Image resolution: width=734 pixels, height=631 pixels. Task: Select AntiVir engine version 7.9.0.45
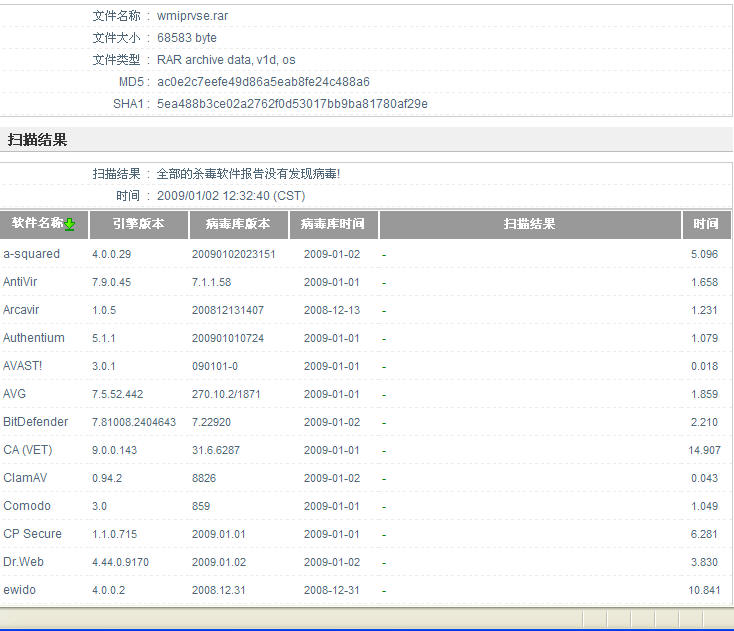(111, 282)
